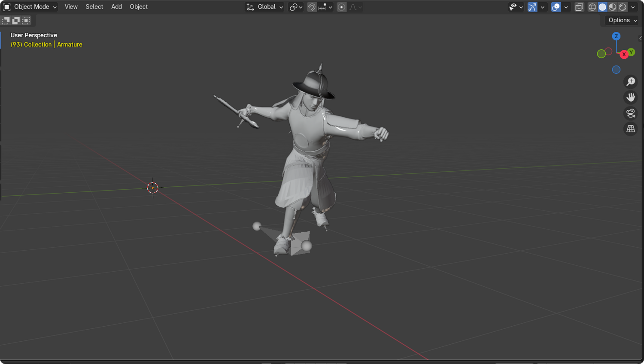The image size is (644, 364).
Task: Toggle snapping magnet icon
Action: click(x=312, y=7)
